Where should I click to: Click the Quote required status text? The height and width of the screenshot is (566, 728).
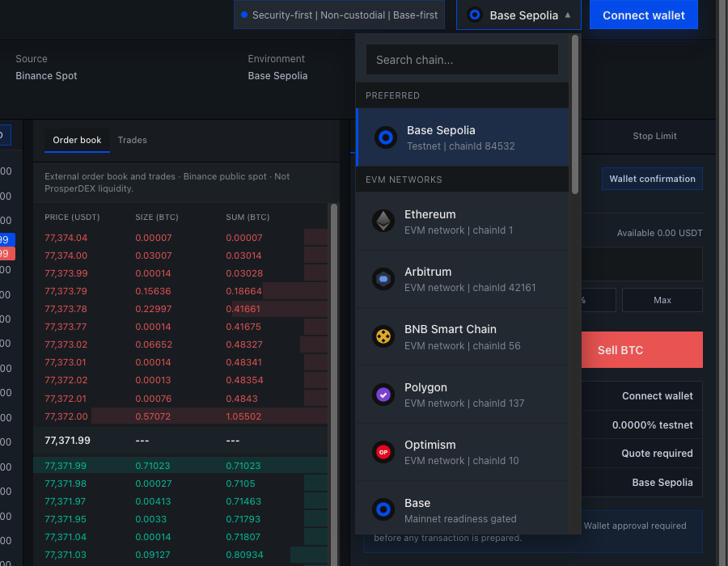[657, 454]
